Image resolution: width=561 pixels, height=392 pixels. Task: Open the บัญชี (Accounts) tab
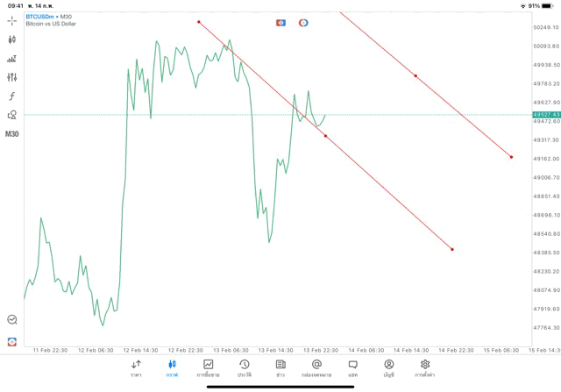tap(388, 367)
